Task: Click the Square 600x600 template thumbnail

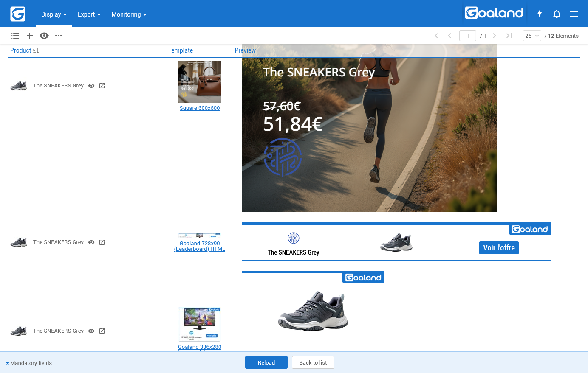Action: 200,82
